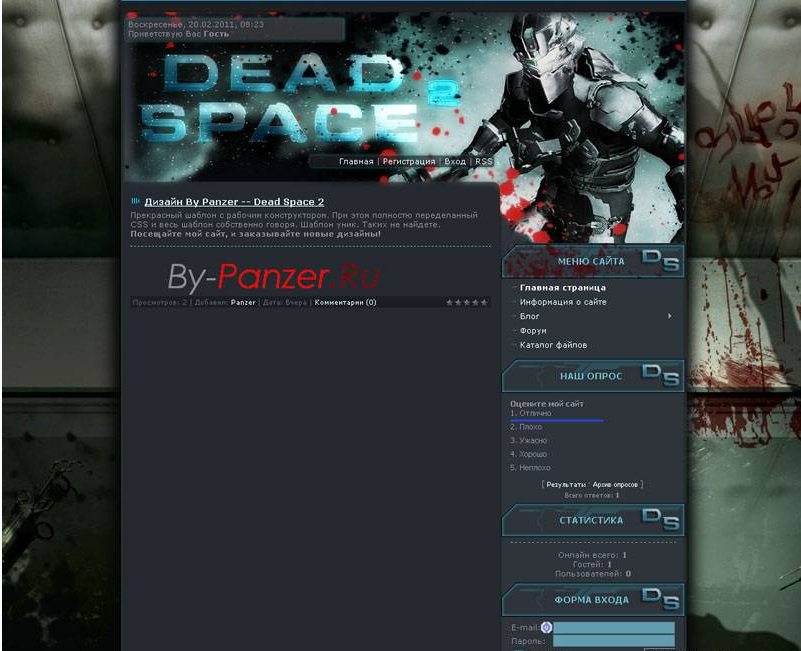Click the blue bars icon before the post title
Image resolution: width=801 pixels, height=651 pixels.
pos(136,200)
